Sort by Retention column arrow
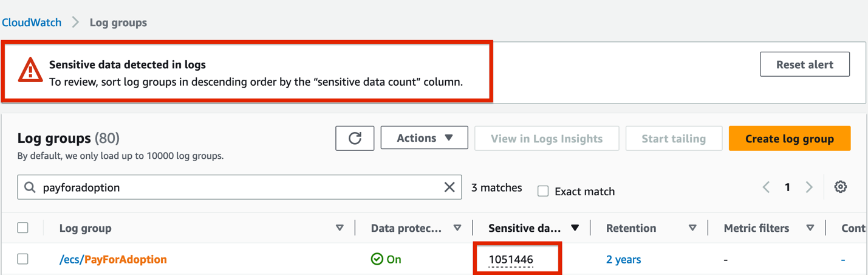Image resolution: width=868 pixels, height=275 pixels. [692, 228]
